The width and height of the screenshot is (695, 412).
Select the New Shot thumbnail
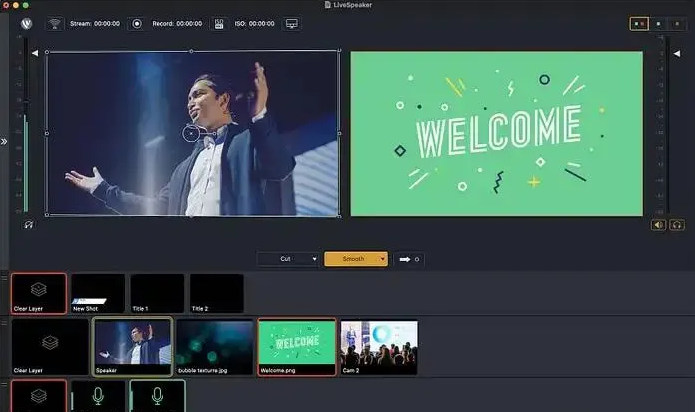98,293
